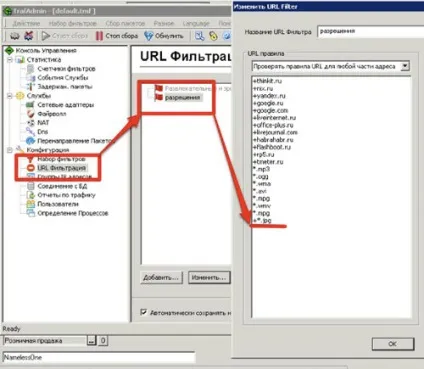
Task: Click the Изменить... button
Action: point(209,277)
